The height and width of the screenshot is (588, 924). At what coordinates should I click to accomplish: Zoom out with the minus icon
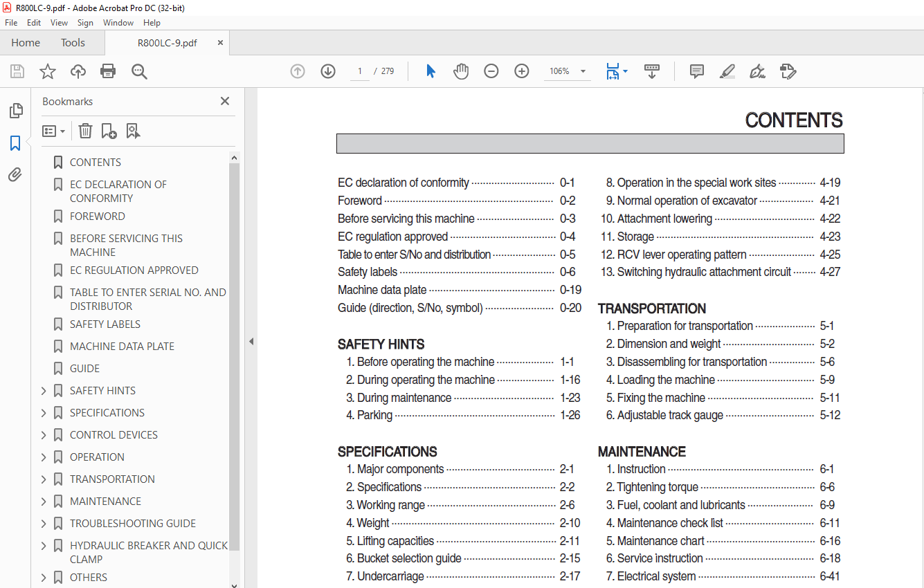(x=491, y=71)
